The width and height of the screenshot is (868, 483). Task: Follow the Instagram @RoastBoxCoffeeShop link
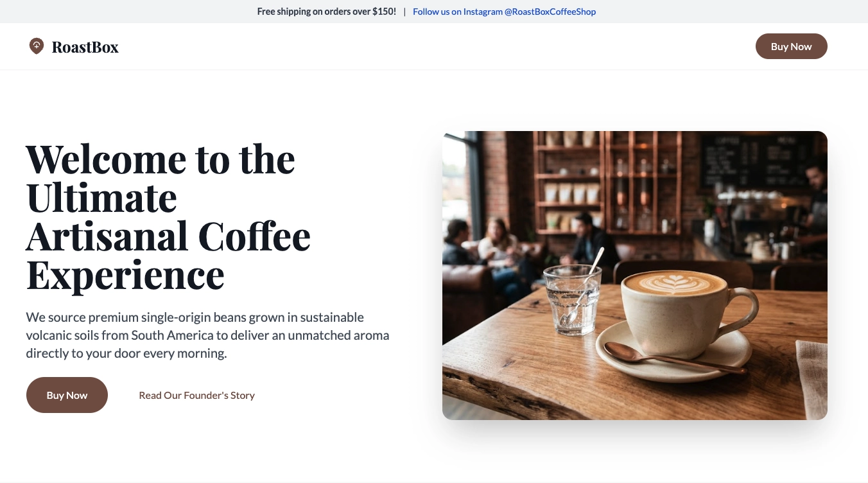coord(504,12)
